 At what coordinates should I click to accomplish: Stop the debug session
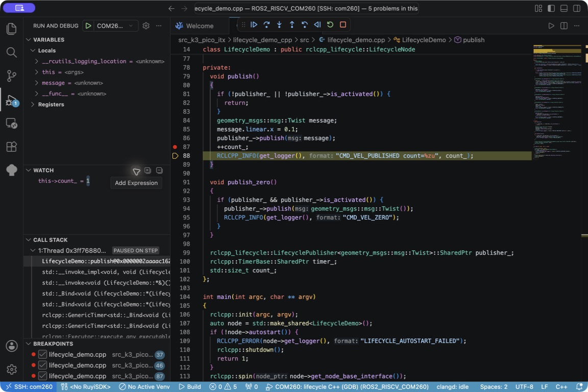343,25
